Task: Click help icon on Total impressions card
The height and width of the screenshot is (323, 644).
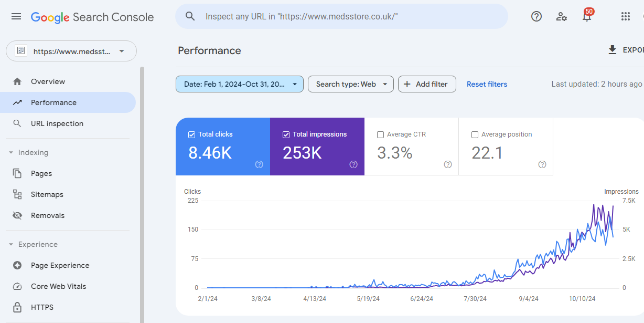Action: click(x=353, y=164)
